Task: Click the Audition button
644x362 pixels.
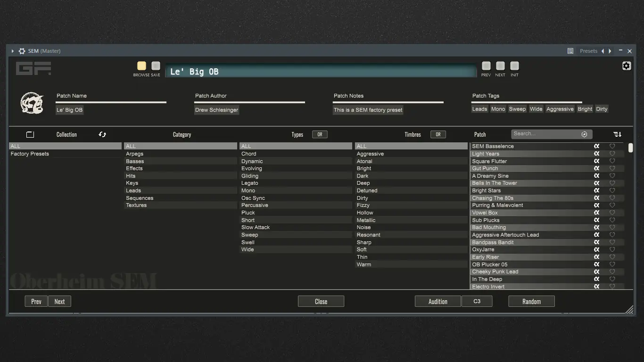Action: [x=438, y=301]
